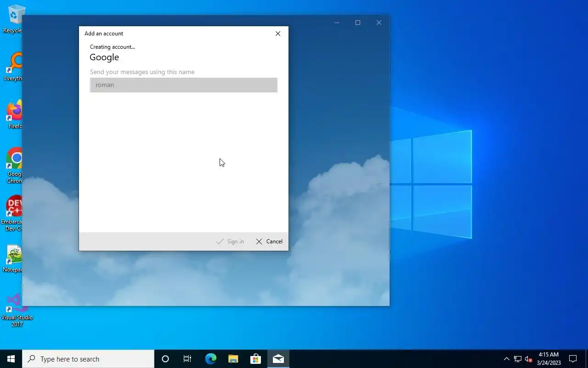Click the Add an account title text

click(104, 34)
